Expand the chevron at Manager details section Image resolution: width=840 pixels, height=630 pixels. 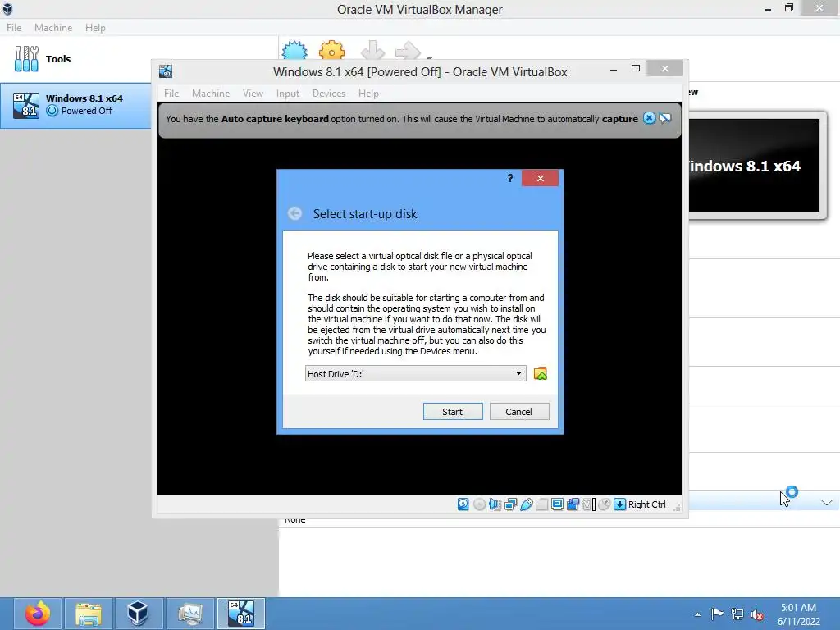tap(827, 503)
